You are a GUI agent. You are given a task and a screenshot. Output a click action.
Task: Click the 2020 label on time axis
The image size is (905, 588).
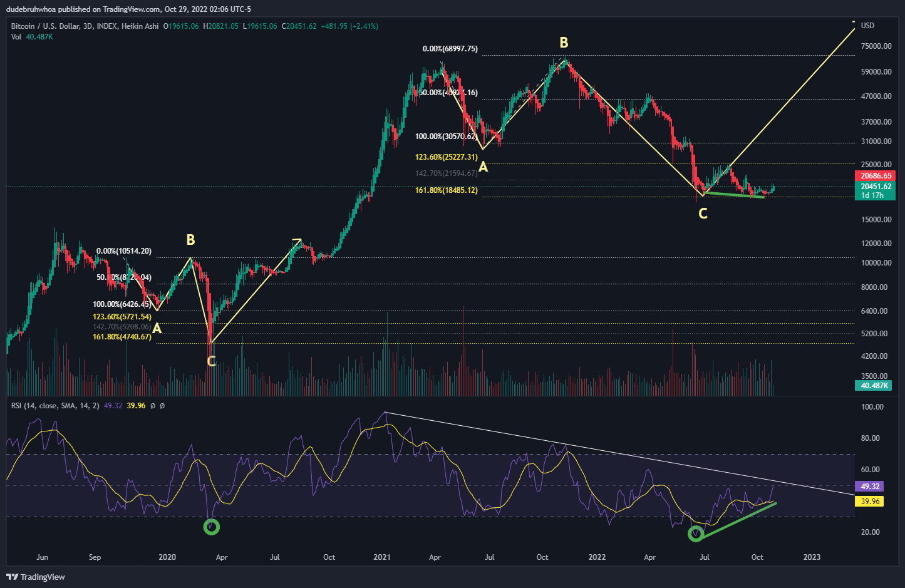[167, 557]
